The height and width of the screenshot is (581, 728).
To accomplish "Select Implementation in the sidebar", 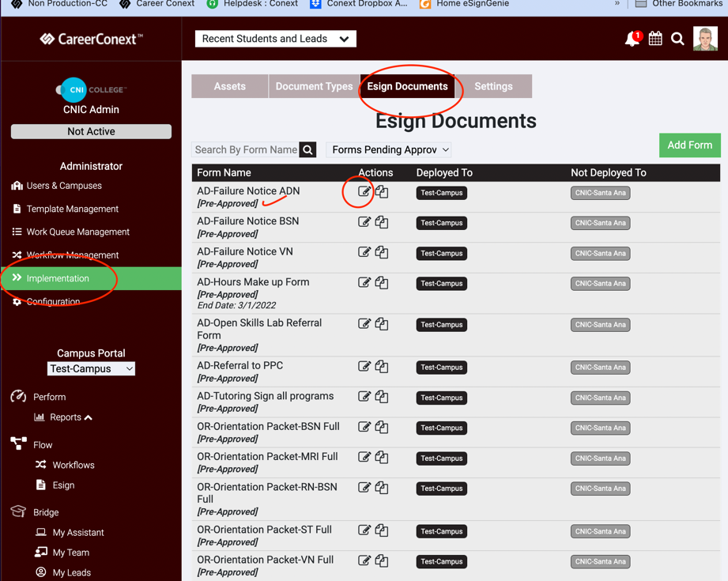I will pos(91,278).
